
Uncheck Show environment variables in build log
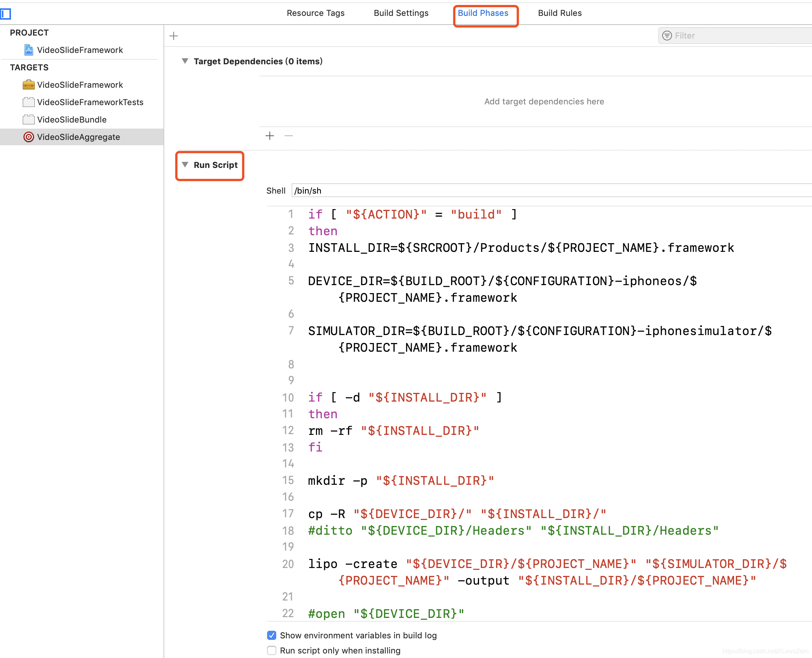(272, 635)
